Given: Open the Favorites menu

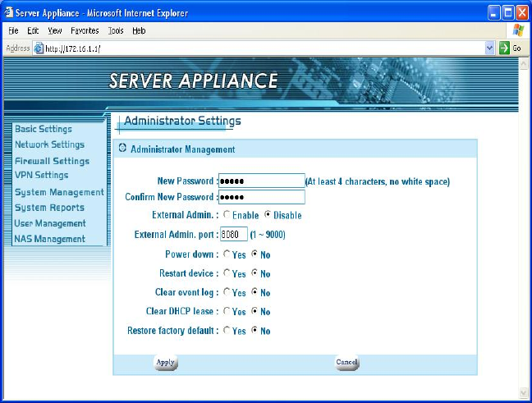Looking at the screenshot, I should tap(85, 30).
